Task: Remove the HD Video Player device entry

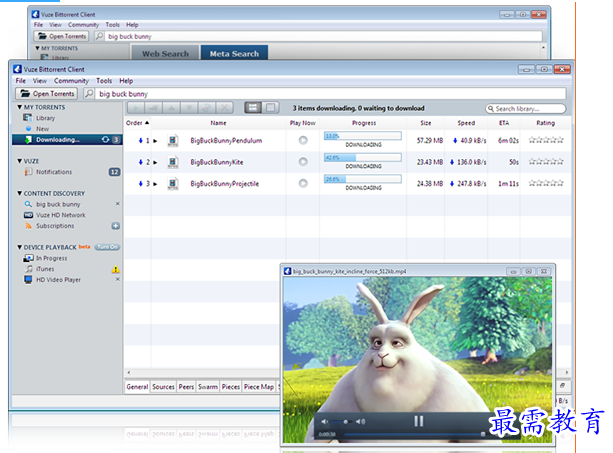Action: 118,279
